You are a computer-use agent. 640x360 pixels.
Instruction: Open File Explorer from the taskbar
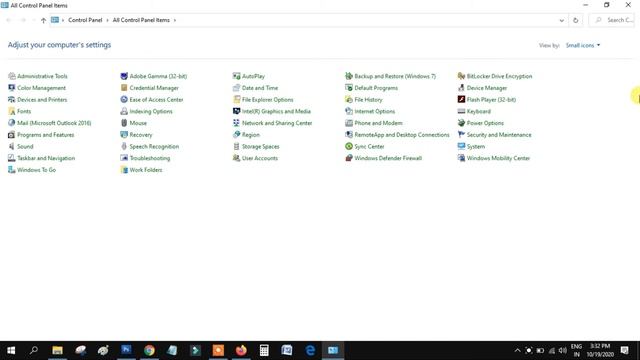58,350
